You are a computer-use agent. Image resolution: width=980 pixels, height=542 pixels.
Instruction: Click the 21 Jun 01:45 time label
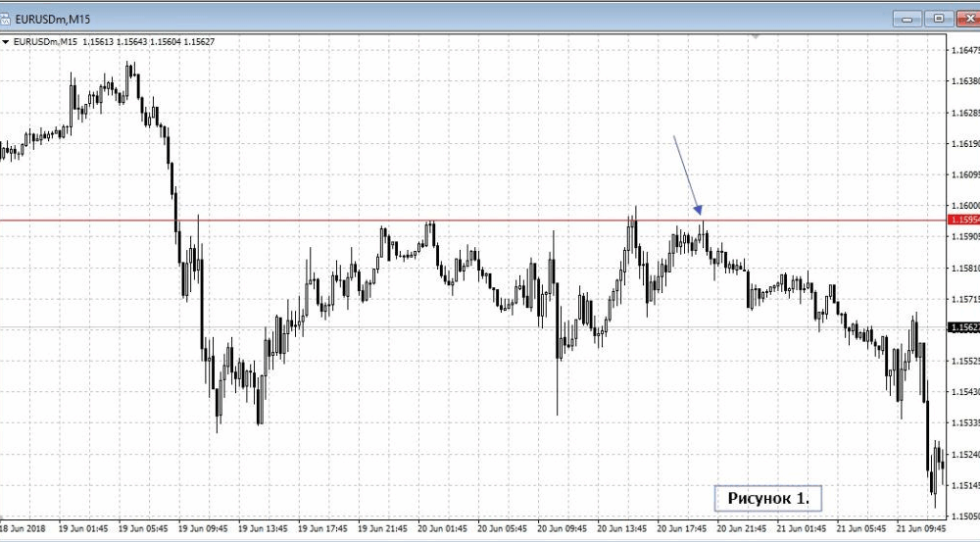tap(802, 529)
